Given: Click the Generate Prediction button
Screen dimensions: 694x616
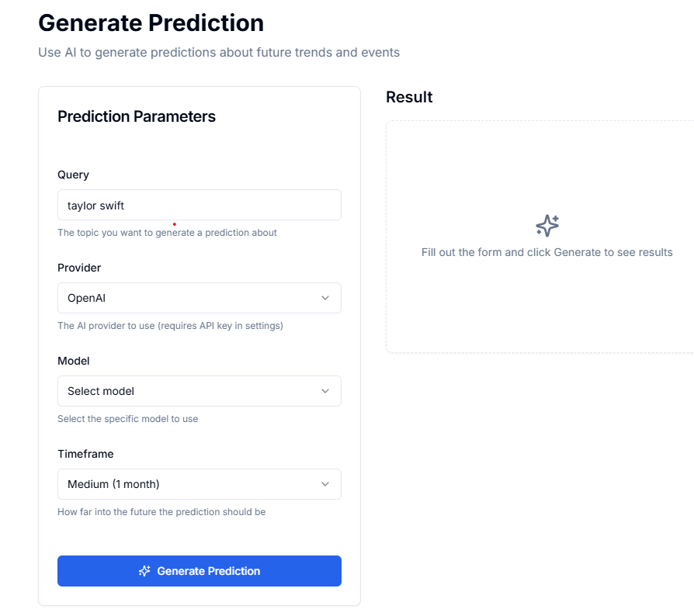Looking at the screenshot, I should (x=199, y=570).
